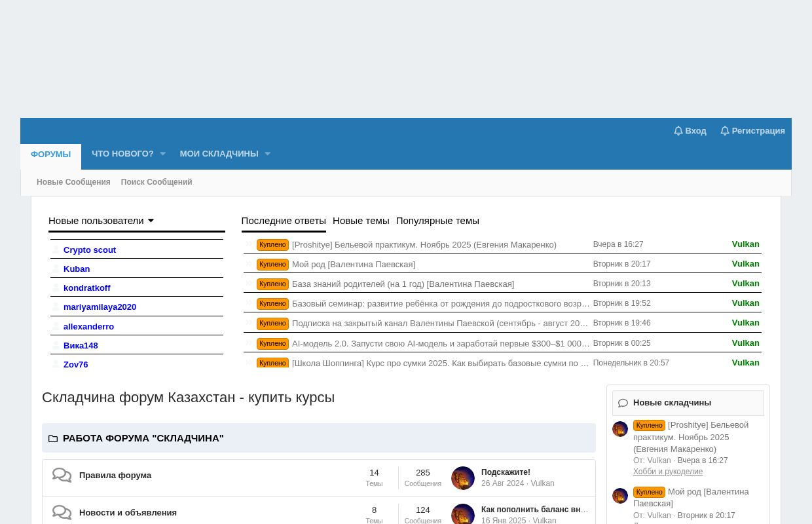This screenshot has width=812, height=524.
Task: Open user profile mariyamilaya2020
Action: point(100,307)
